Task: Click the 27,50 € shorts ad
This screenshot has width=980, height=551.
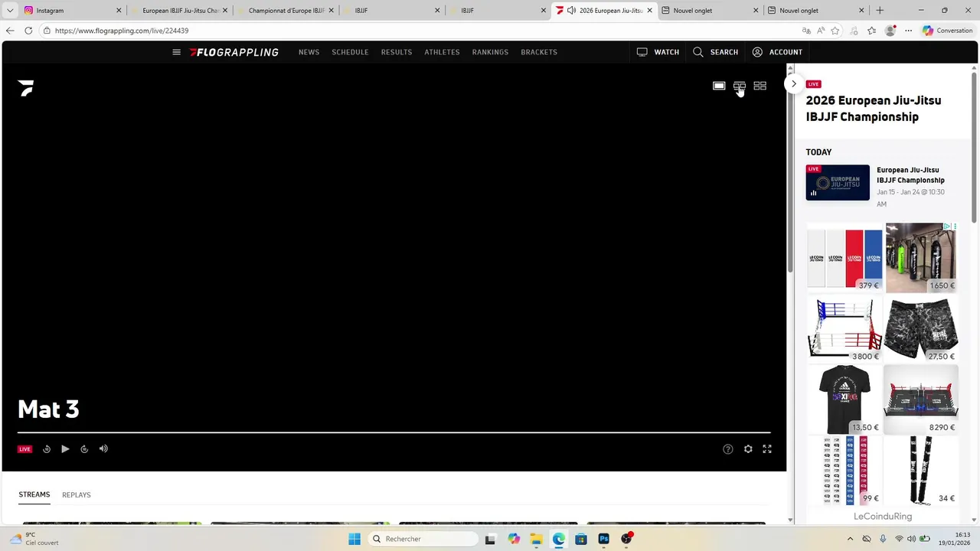Action: click(921, 328)
